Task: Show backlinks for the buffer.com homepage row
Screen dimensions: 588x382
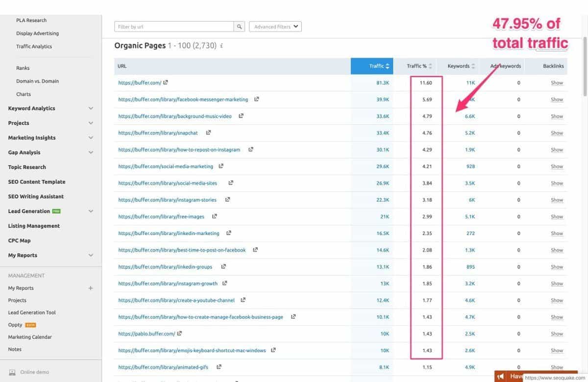Action: (557, 83)
